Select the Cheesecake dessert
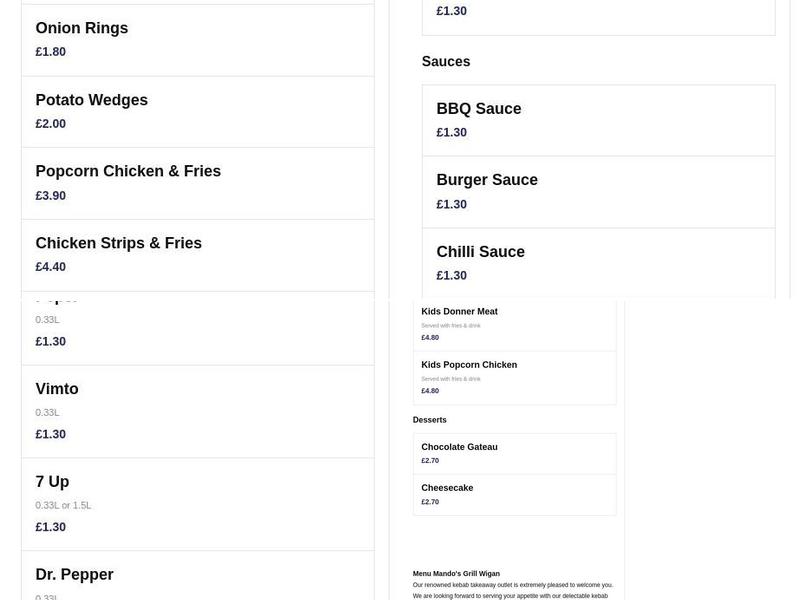 tap(515, 494)
